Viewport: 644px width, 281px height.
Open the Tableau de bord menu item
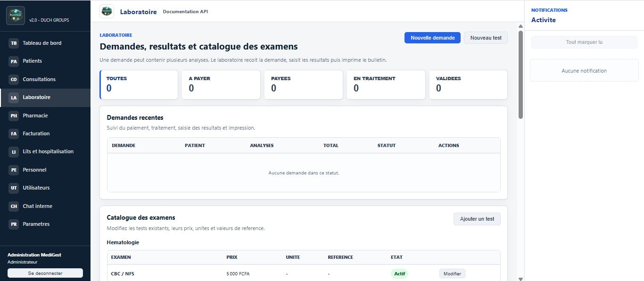pyautogui.click(x=45, y=43)
